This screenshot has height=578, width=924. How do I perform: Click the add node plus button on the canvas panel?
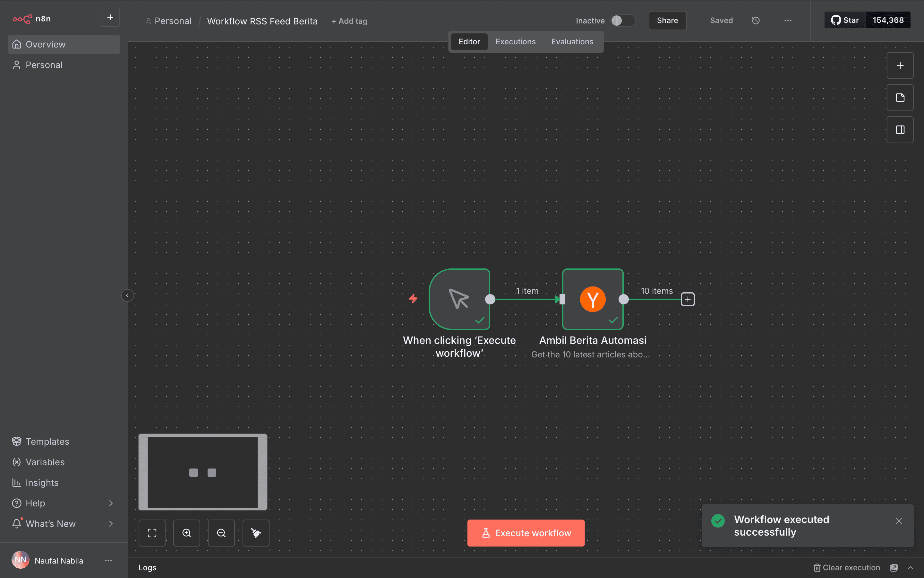coord(900,66)
